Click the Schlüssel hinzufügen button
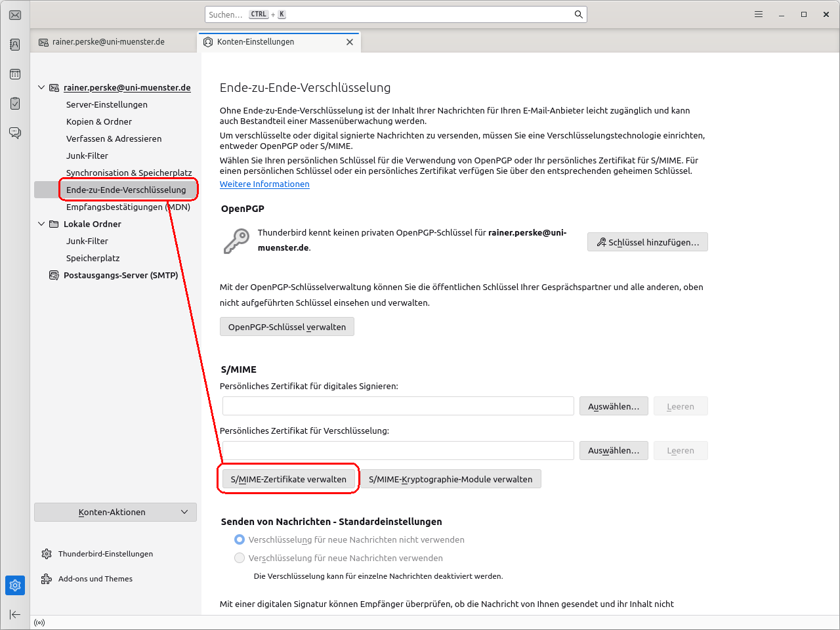The image size is (840, 630). 647,242
